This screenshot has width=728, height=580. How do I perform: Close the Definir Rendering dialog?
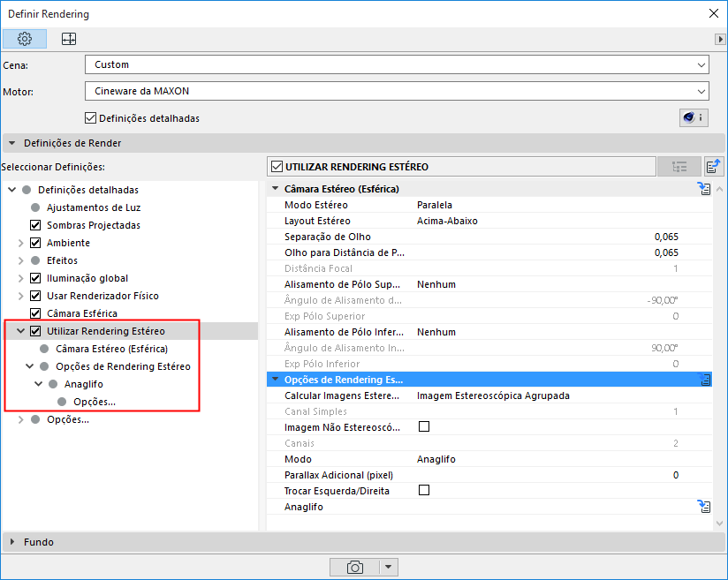coord(714,13)
